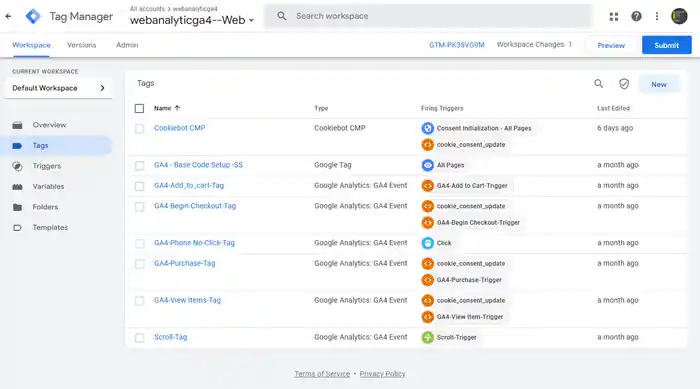Open the GA4 - Base Code Setup -SS tag

click(x=198, y=165)
